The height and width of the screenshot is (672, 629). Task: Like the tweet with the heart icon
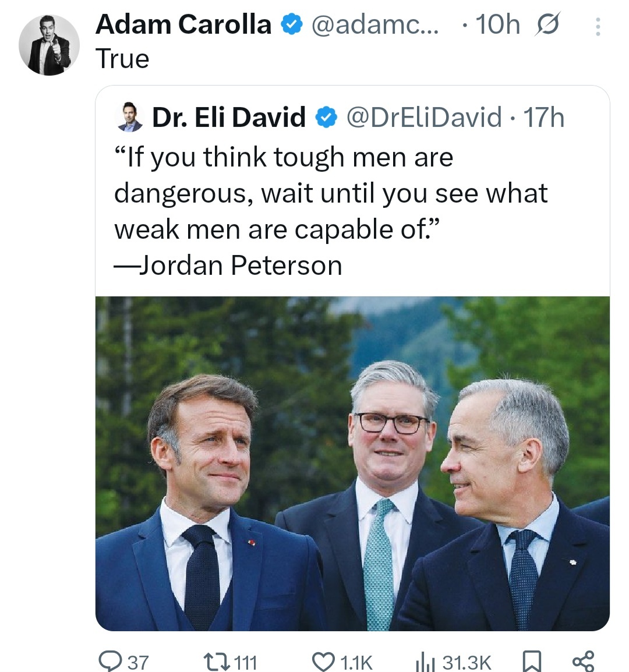pyautogui.click(x=321, y=662)
